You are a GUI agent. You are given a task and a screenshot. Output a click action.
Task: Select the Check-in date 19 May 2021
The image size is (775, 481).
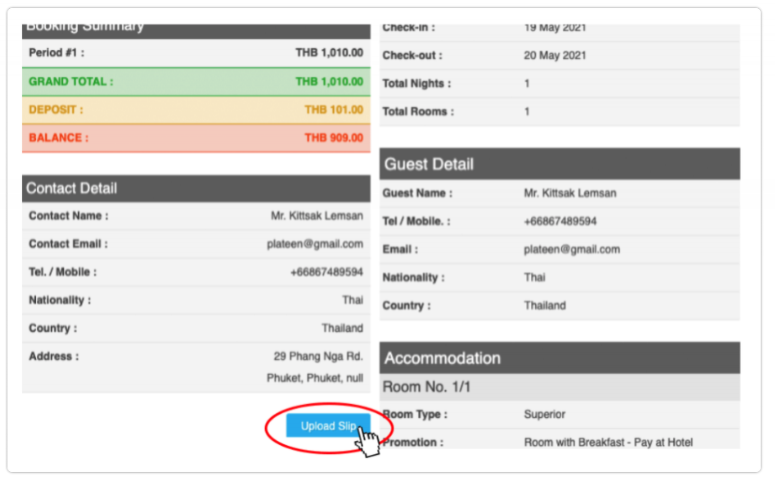pyautogui.click(x=555, y=27)
